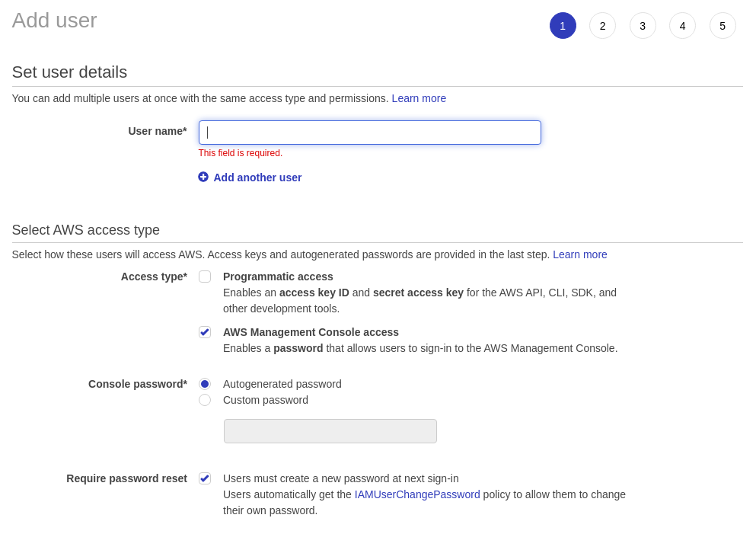
Task: Click the Add another user link
Action: point(257,177)
